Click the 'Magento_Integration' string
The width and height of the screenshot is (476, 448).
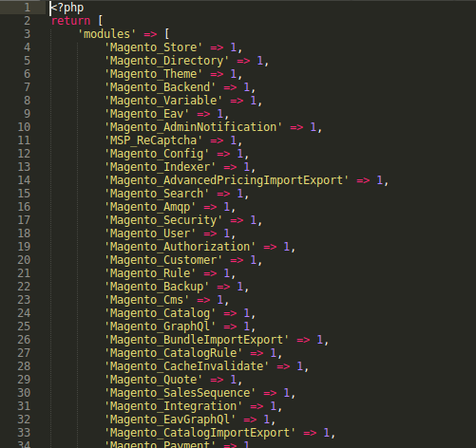(x=174, y=406)
